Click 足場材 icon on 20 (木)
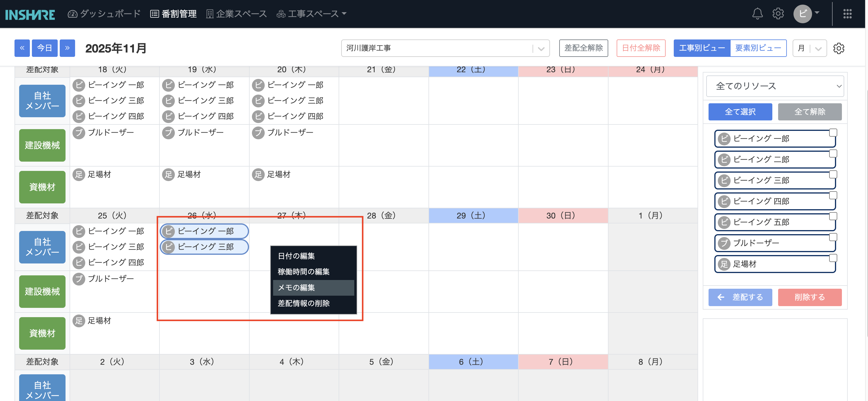 click(258, 175)
